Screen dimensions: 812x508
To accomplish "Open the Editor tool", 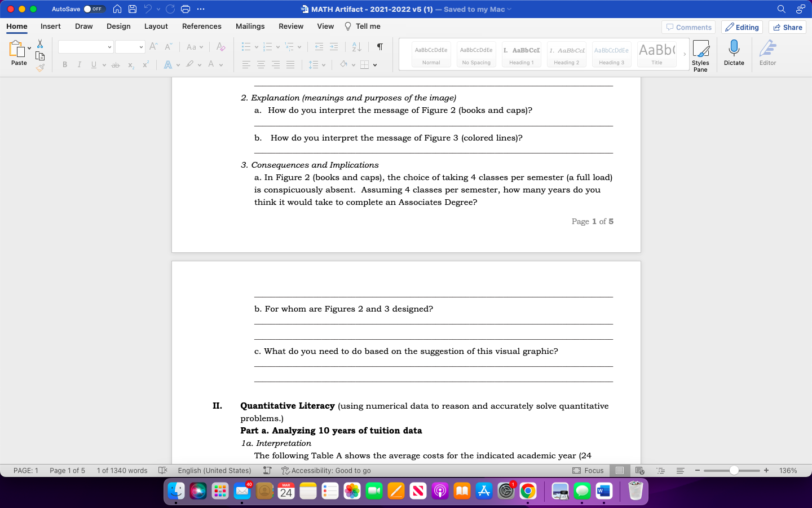I will pyautogui.click(x=767, y=54).
